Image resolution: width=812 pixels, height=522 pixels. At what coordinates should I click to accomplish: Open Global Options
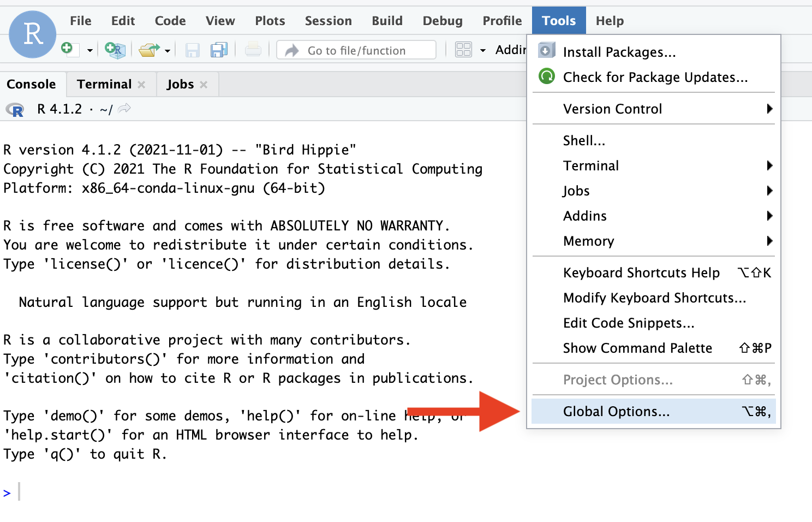point(654,411)
